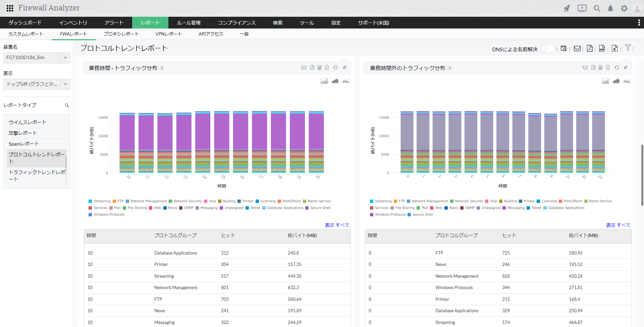Click the purple bar for hour 15

[x=222, y=131]
